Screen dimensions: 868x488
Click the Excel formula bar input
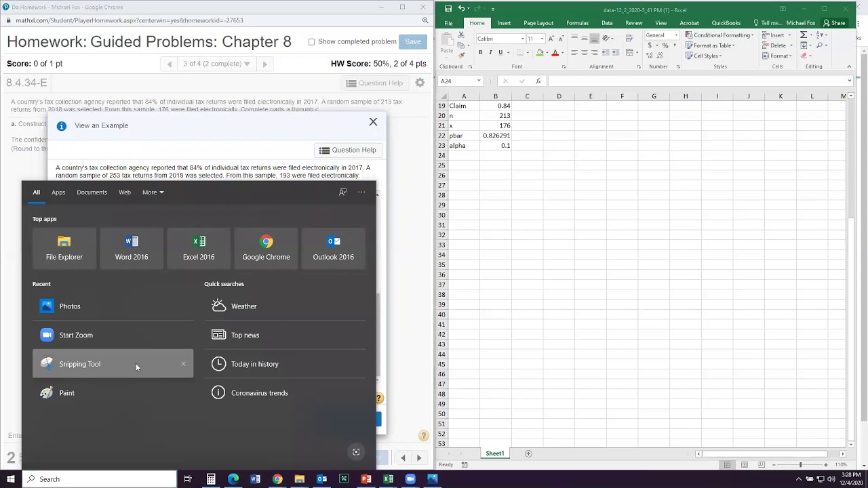point(696,81)
